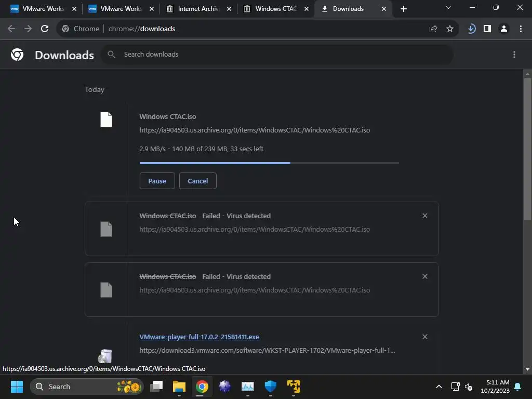Screen dimensions: 532x399
Task: Click the Today date heading
Action: tap(95, 89)
